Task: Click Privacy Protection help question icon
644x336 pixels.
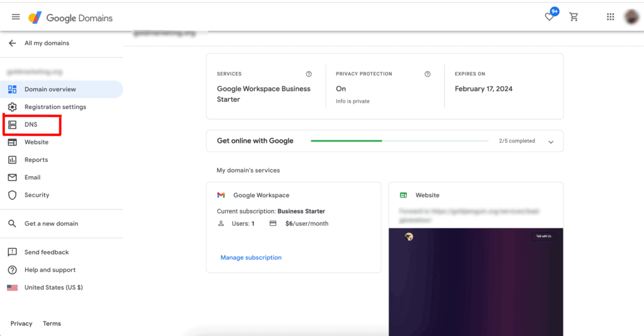Action: 427,74
